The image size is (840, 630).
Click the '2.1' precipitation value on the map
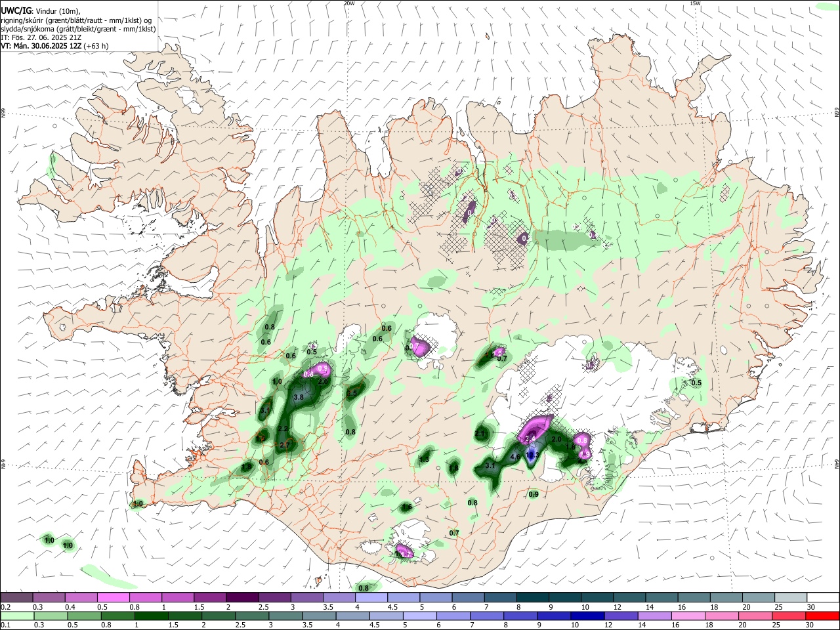480,434
